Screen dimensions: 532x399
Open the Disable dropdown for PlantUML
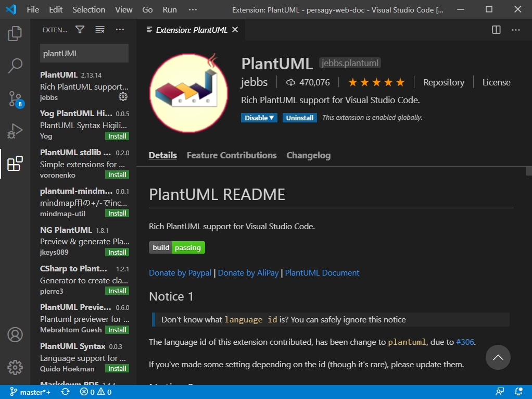coord(259,118)
